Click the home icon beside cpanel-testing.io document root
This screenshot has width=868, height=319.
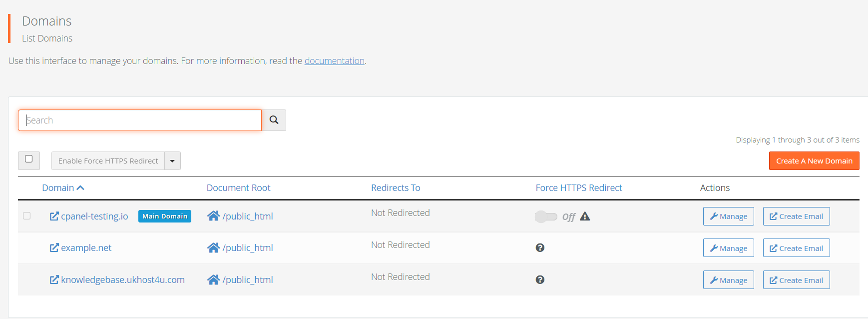tap(213, 216)
